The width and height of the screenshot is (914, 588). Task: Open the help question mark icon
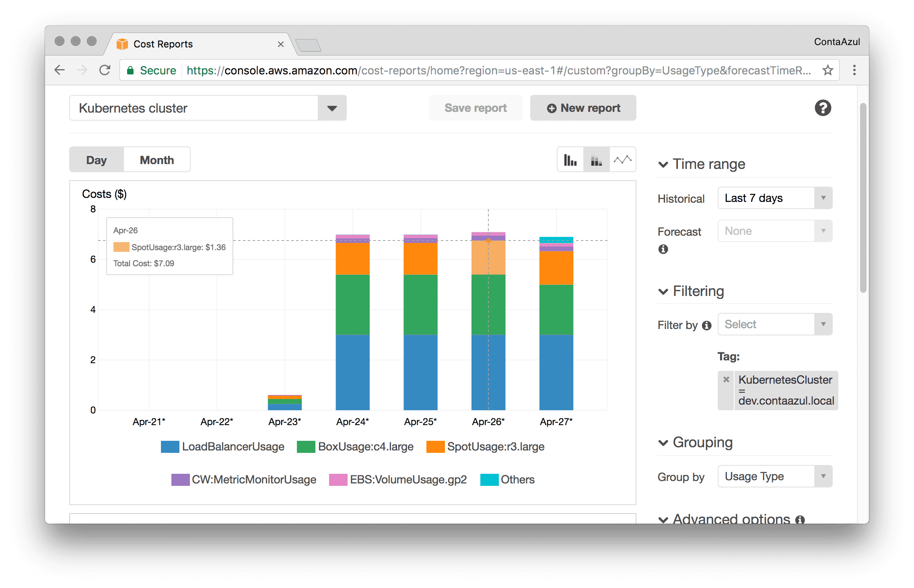tap(822, 108)
